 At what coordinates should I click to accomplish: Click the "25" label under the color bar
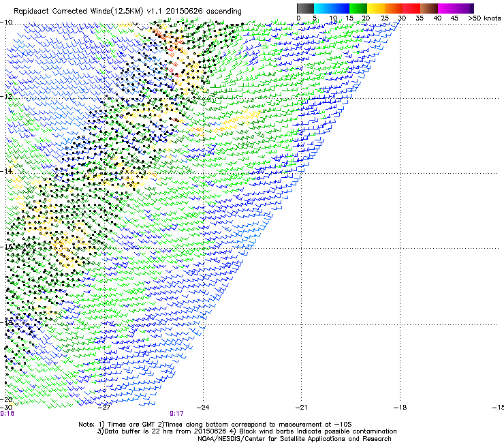(385, 18)
